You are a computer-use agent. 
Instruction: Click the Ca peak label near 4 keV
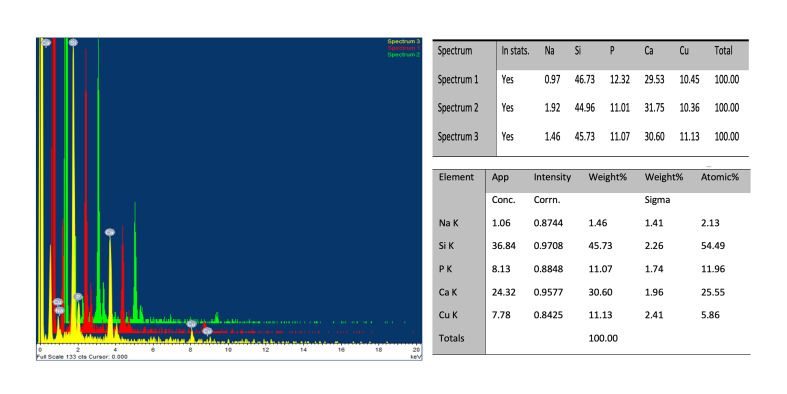110,232
